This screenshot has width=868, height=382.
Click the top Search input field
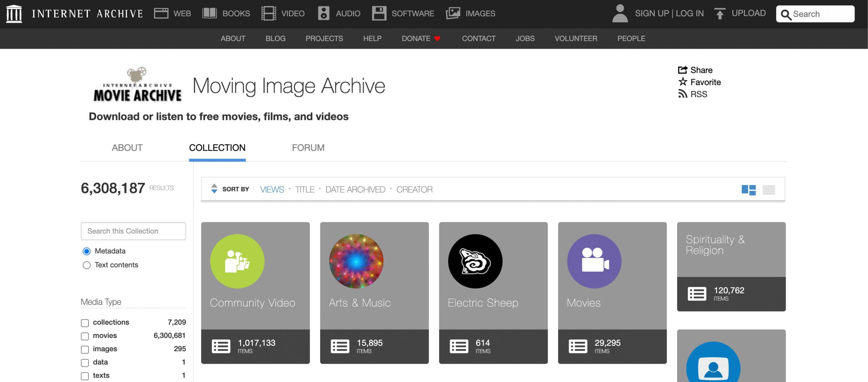coord(815,14)
